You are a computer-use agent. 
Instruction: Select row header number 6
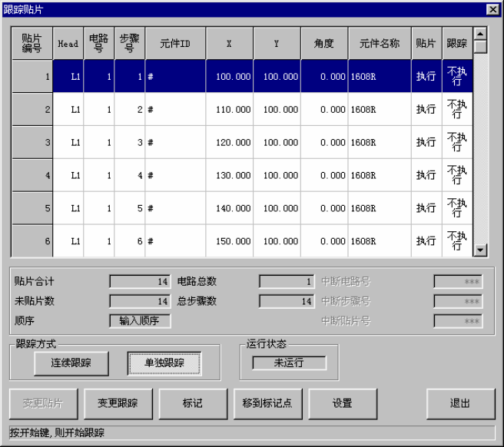[x=32, y=241]
